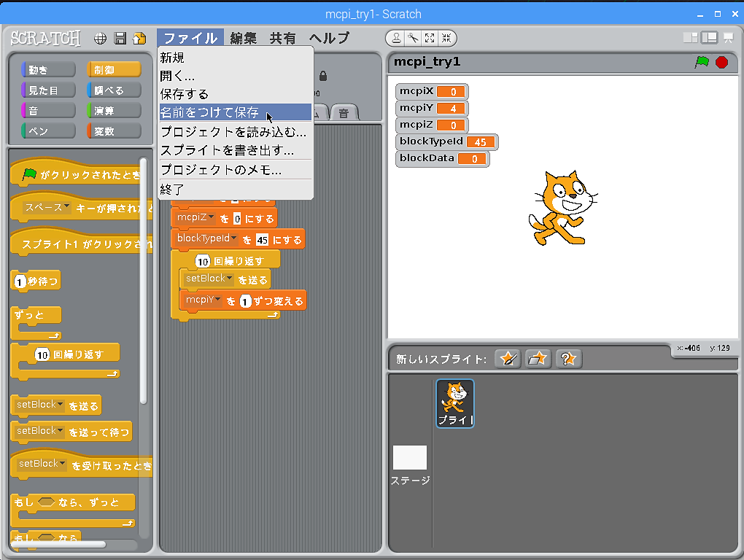
Task: Select the 変数 block category
Action: [114, 131]
